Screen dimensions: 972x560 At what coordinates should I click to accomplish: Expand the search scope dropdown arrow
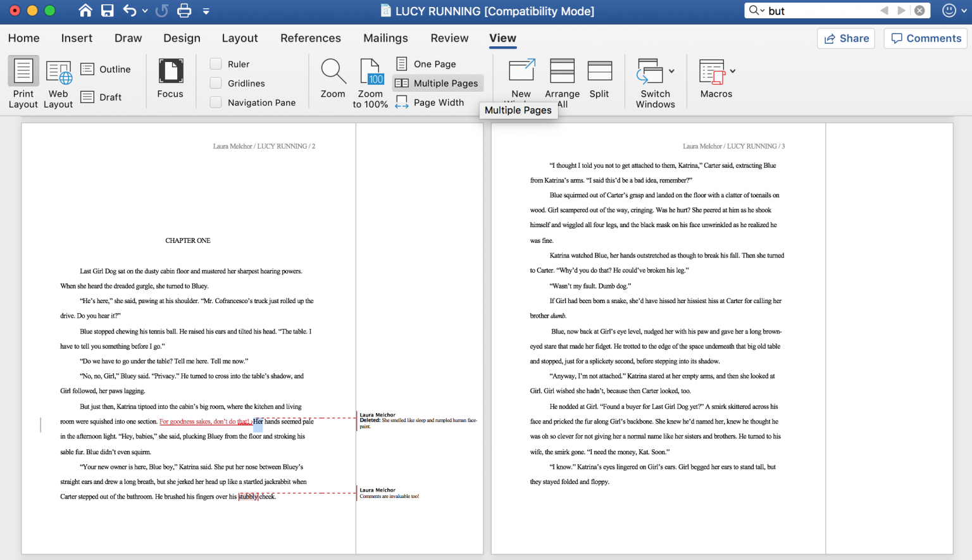(763, 10)
